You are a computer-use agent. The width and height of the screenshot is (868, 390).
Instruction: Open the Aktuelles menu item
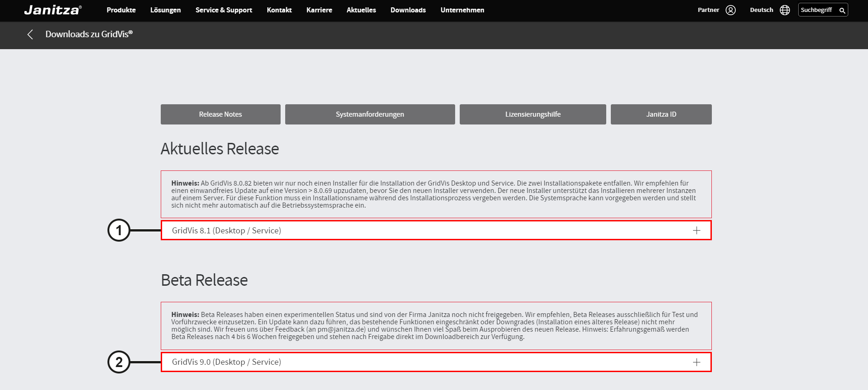pyautogui.click(x=361, y=10)
